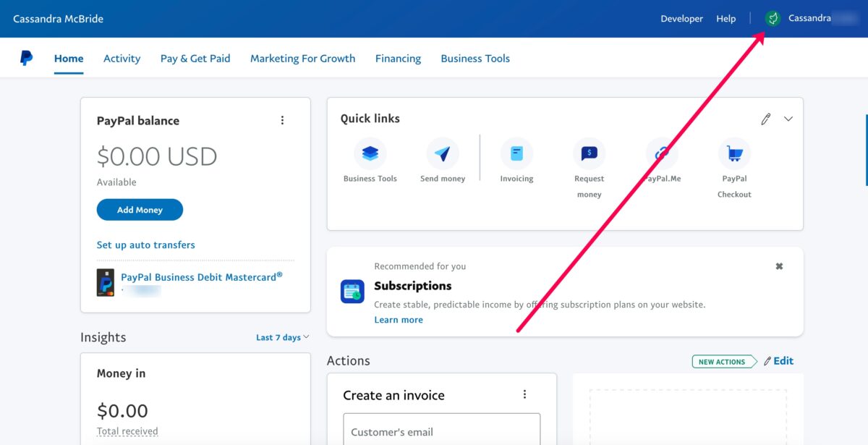The width and height of the screenshot is (868, 445).
Task: Open the Developer link
Action: click(x=681, y=19)
